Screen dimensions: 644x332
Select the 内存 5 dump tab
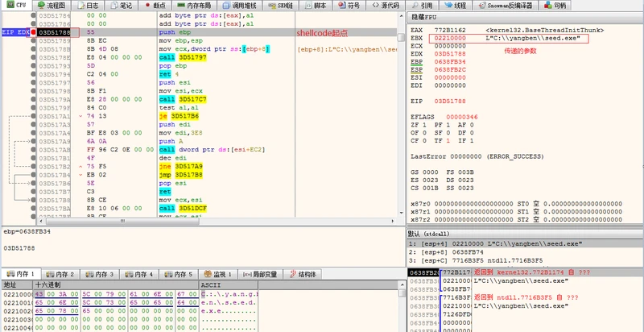[178, 274]
